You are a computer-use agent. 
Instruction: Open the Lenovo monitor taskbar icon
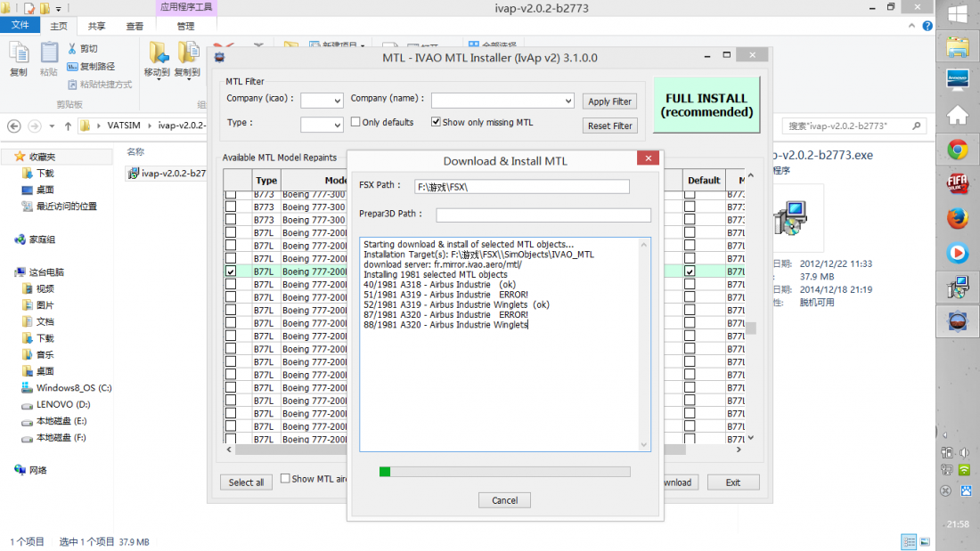[x=958, y=80]
